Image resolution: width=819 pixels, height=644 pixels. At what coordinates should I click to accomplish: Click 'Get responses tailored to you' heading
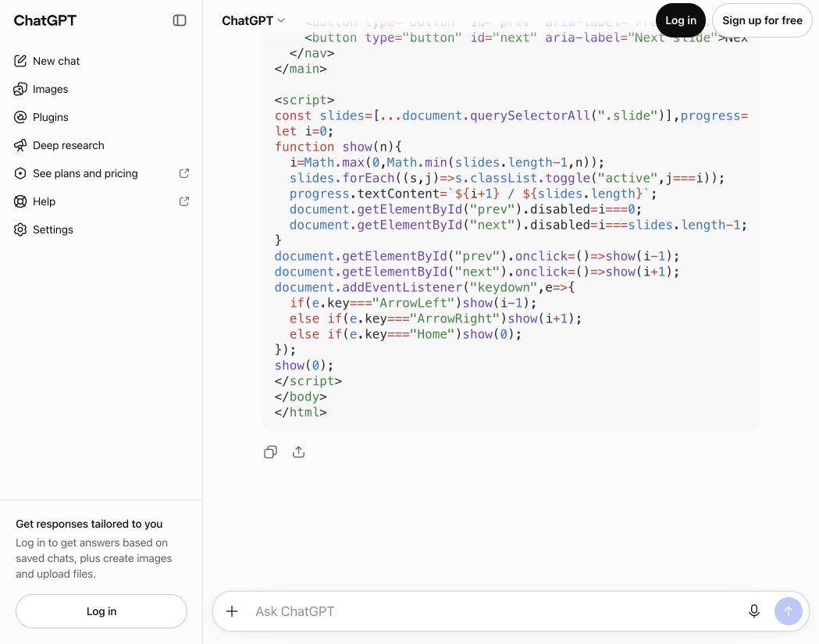(89, 524)
